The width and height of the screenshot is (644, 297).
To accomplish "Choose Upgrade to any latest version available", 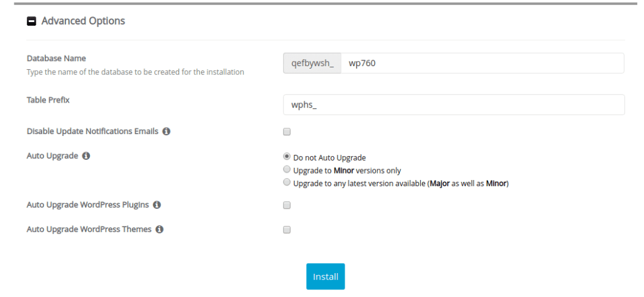I will coord(287,182).
